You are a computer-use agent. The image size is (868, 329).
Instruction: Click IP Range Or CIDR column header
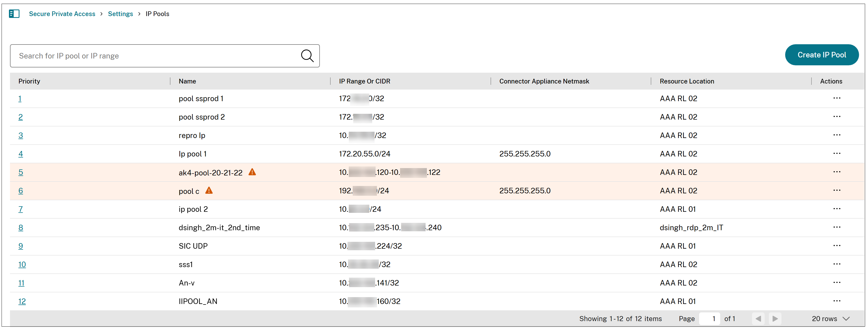pyautogui.click(x=365, y=81)
